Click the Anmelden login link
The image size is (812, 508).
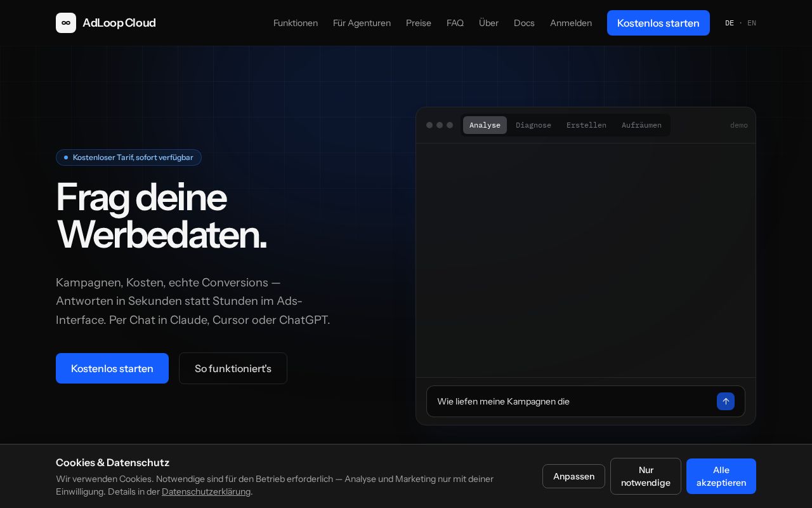(x=571, y=23)
